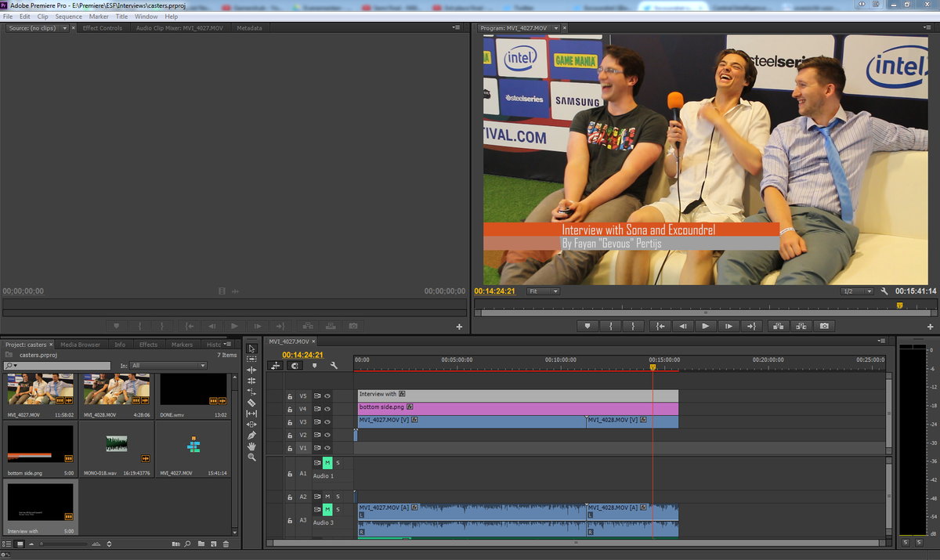Select the Ripple Edit tool
The width and height of the screenshot is (940, 560).
251,370
